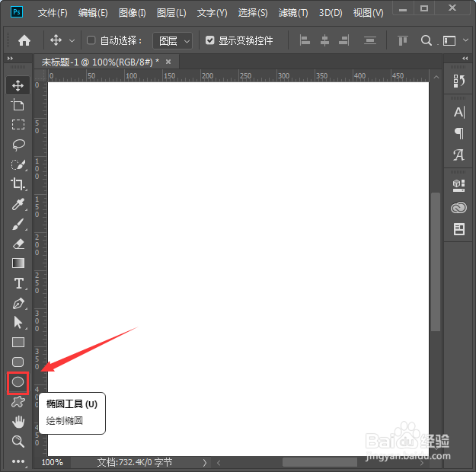Expand the right panel dock double-arrow
The height and width of the screenshot is (472, 476).
[465, 59]
